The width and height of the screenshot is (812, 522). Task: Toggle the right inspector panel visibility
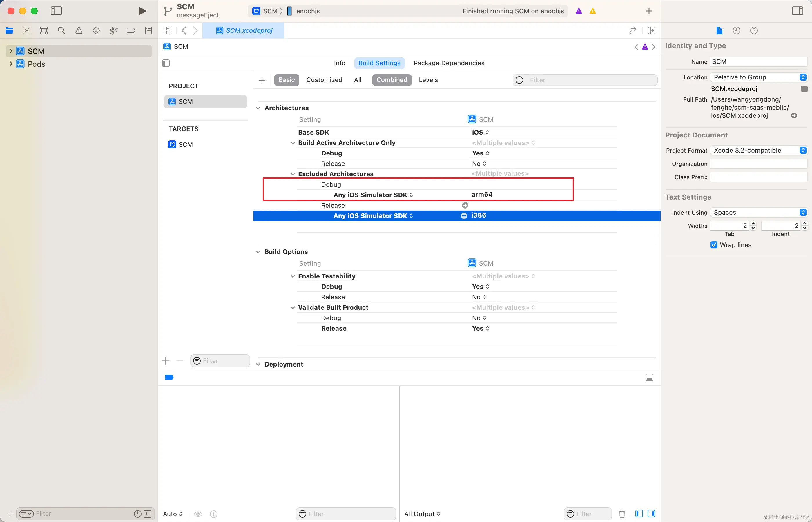coord(797,11)
